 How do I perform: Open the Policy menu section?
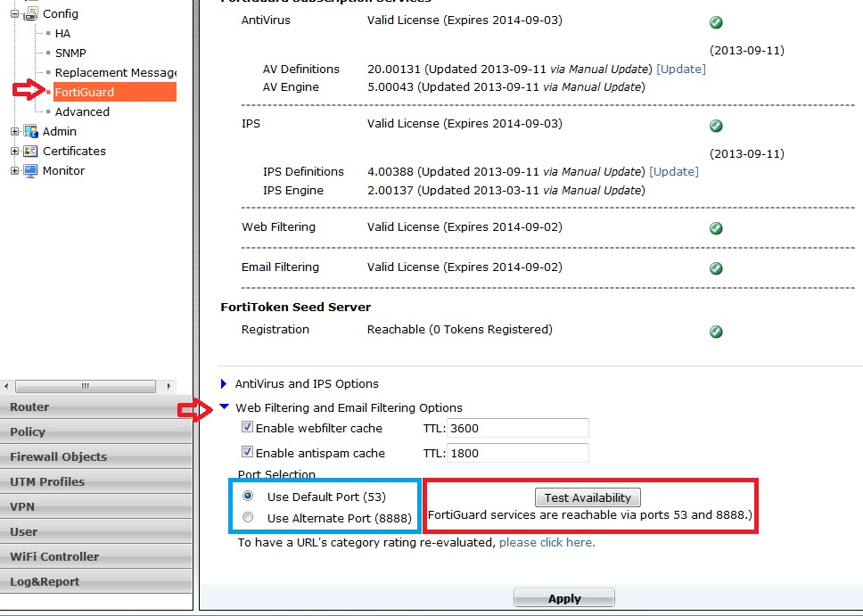[95, 431]
